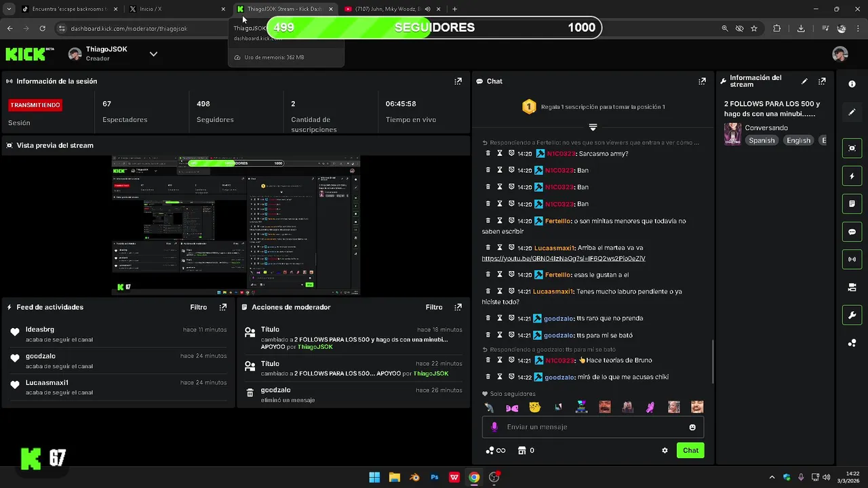Screen dimensions: 868x488
Task: Pop out the Feed de actividades panel
Action: tap(222, 307)
